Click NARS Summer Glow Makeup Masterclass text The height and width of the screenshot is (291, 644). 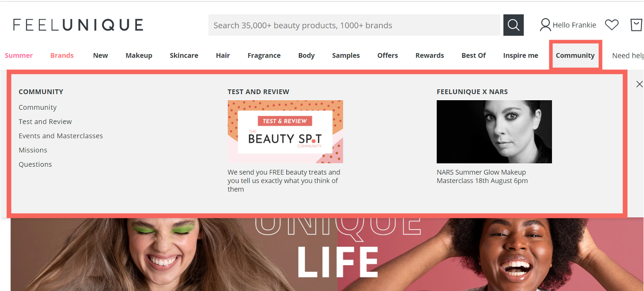click(x=482, y=176)
